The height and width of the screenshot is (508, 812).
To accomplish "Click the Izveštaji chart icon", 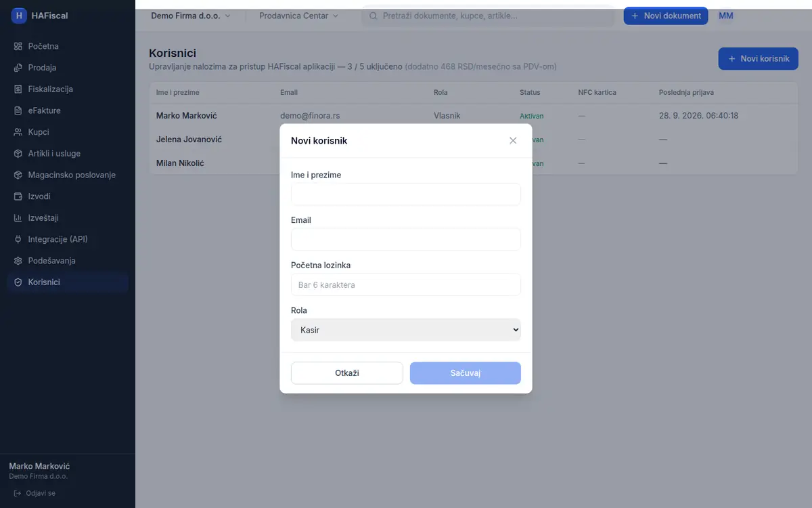I will [x=18, y=218].
